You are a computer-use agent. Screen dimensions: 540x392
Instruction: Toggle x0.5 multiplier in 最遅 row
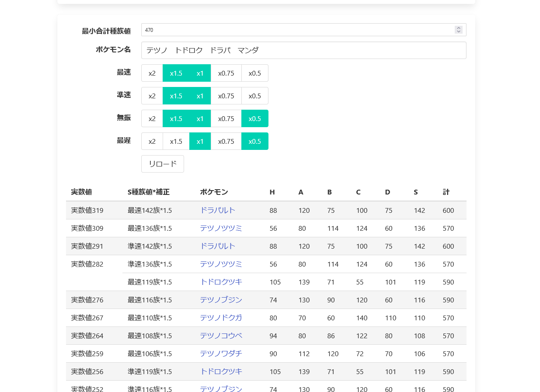coord(255,141)
